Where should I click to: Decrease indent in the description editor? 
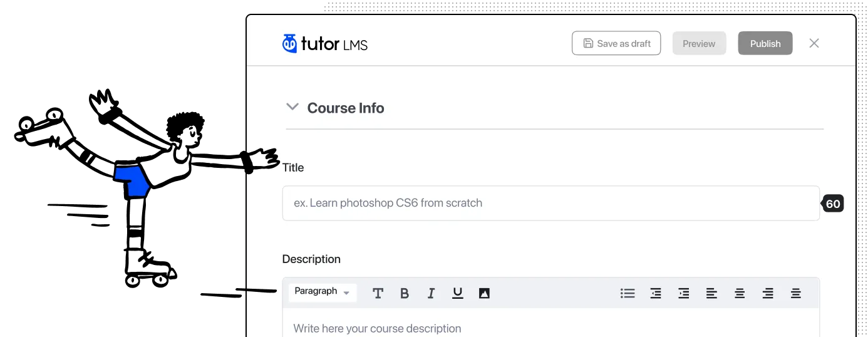point(656,293)
